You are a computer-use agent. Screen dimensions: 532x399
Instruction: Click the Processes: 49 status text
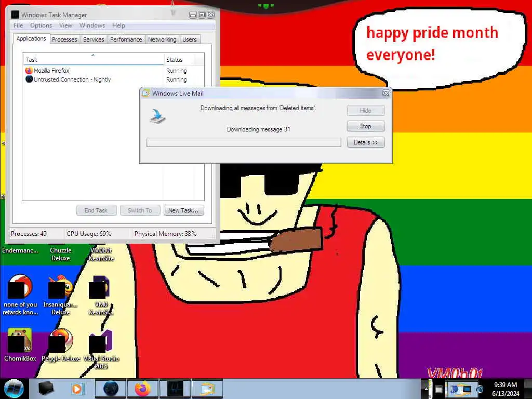[x=29, y=234]
